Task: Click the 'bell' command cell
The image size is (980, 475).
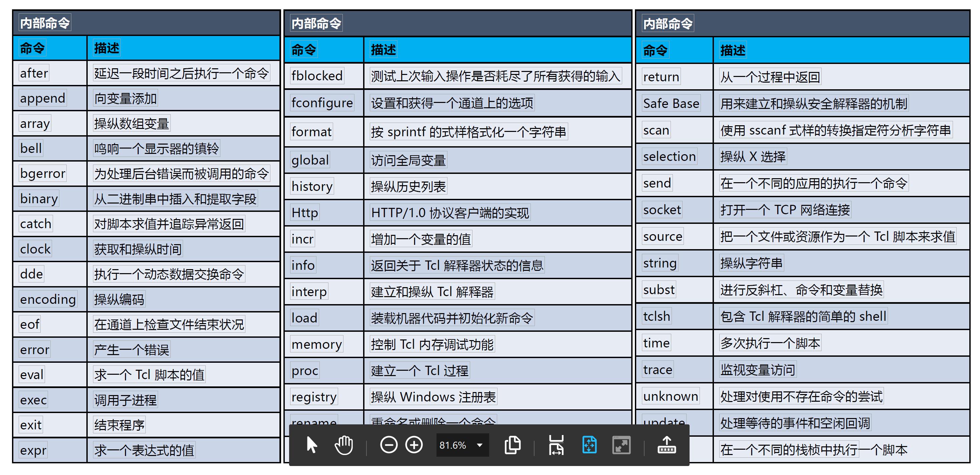Action: 50,149
